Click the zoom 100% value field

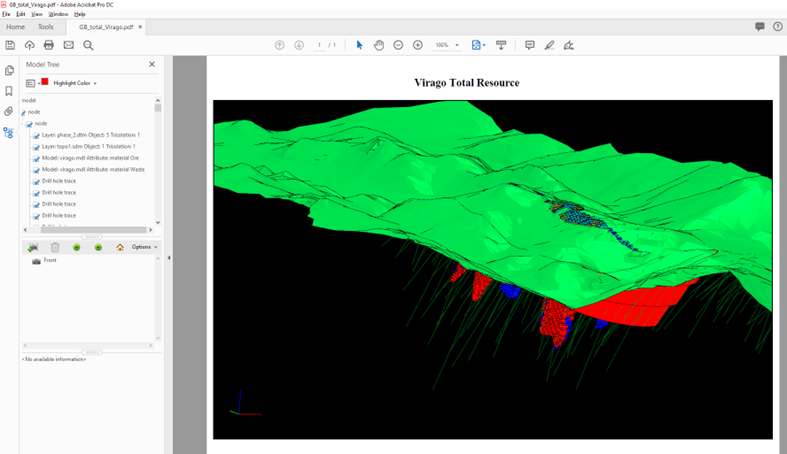pyautogui.click(x=442, y=45)
